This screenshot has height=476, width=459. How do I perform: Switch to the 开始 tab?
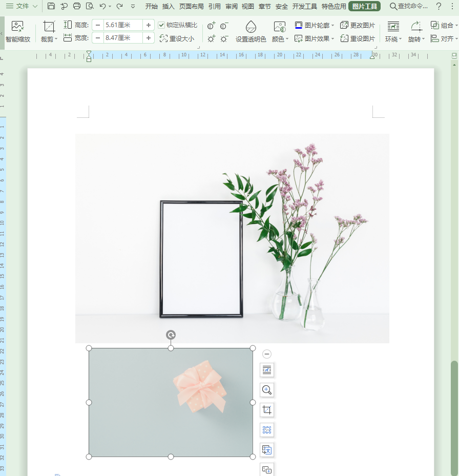pos(151,6)
